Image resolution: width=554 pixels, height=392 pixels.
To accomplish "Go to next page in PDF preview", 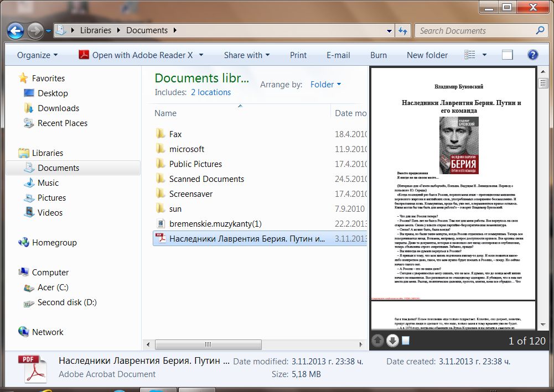I will pos(392,341).
